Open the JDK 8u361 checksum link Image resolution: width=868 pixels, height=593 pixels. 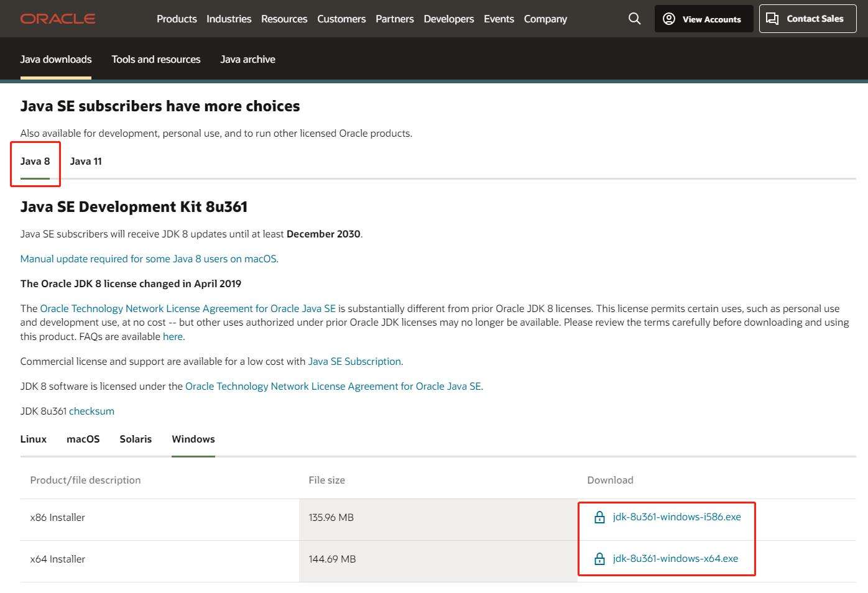91,411
